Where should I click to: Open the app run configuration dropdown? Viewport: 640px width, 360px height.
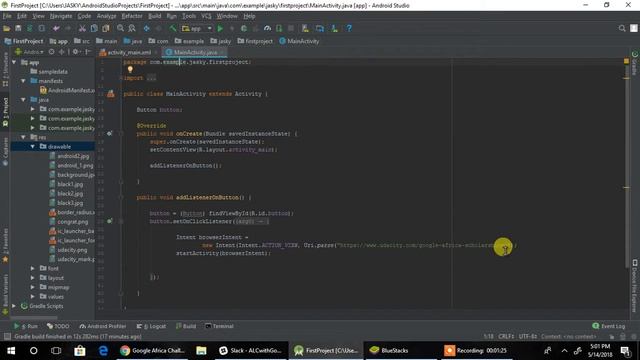(197, 29)
